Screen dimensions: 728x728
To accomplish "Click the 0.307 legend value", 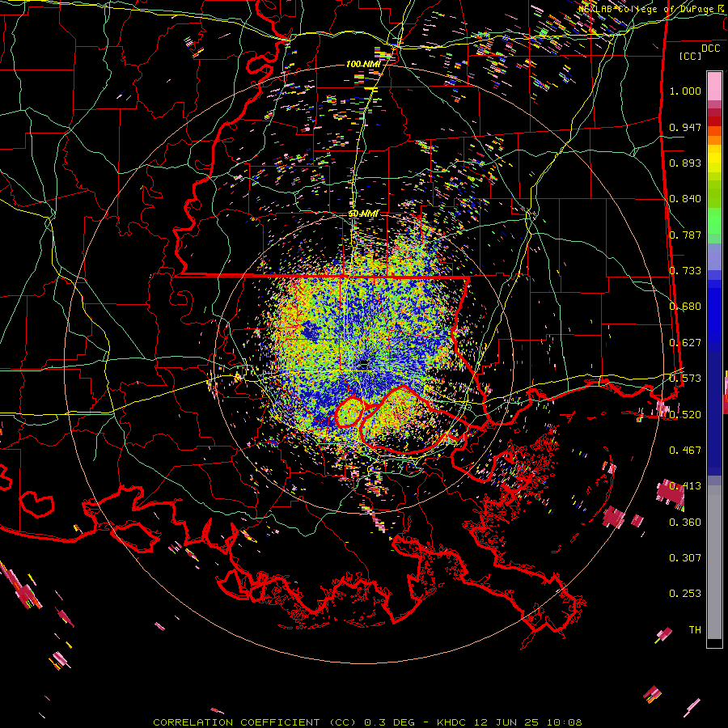I will pos(685,558).
